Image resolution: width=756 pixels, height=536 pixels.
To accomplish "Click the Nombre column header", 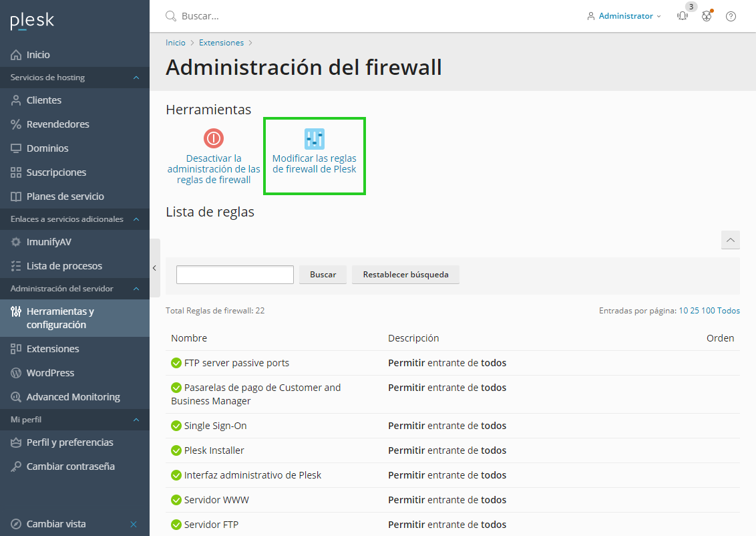I will [x=189, y=339].
